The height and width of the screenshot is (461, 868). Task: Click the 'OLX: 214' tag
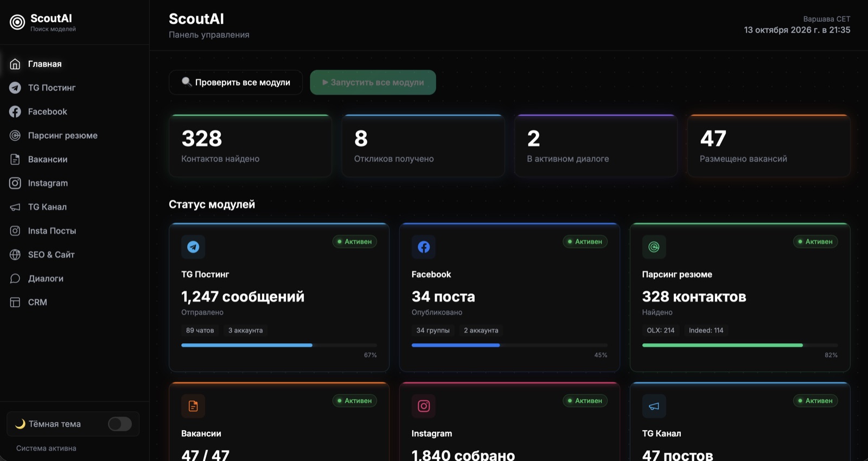pos(661,330)
